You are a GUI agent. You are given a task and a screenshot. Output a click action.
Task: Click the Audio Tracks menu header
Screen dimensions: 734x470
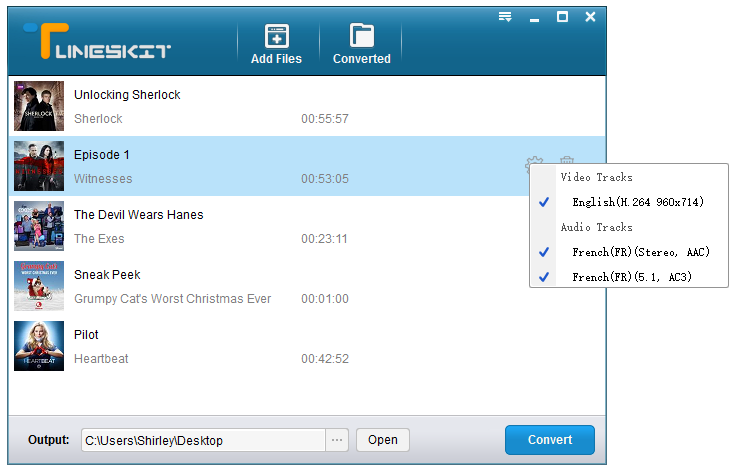pyautogui.click(x=596, y=228)
